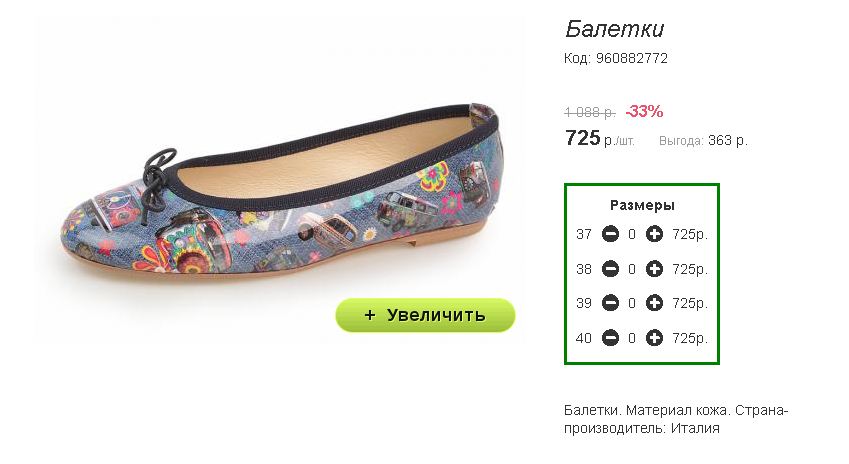Image resolution: width=849 pixels, height=464 pixels.
Task: Click the crossed-out 1 088 р. price
Action: tap(590, 112)
